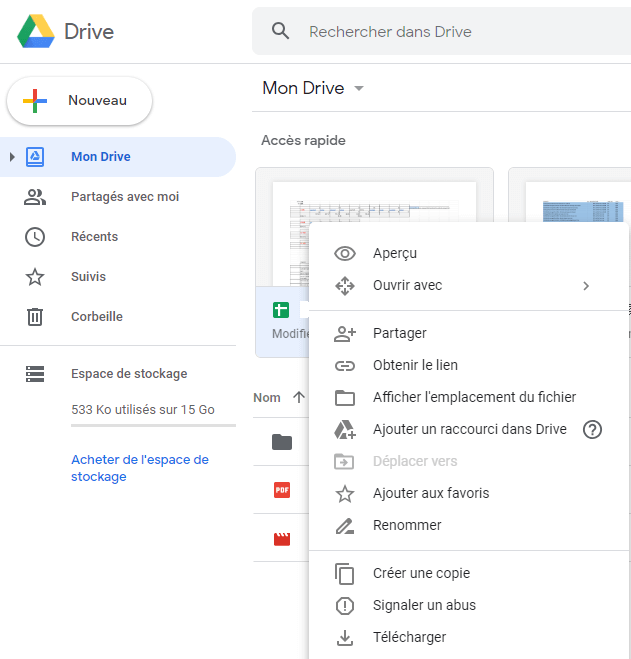Viewport: 631px width, 659px height.
Task: Click the Rechercher dans Drive search field
Action: (x=450, y=32)
